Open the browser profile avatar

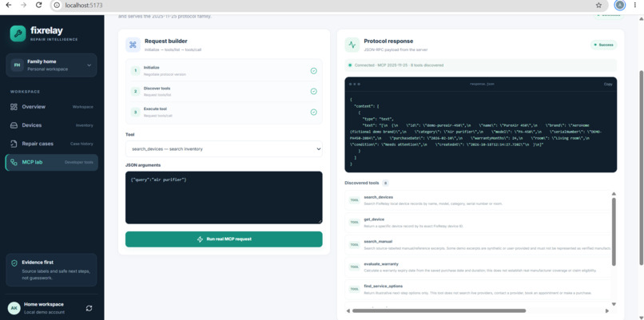tap(620, 6)
